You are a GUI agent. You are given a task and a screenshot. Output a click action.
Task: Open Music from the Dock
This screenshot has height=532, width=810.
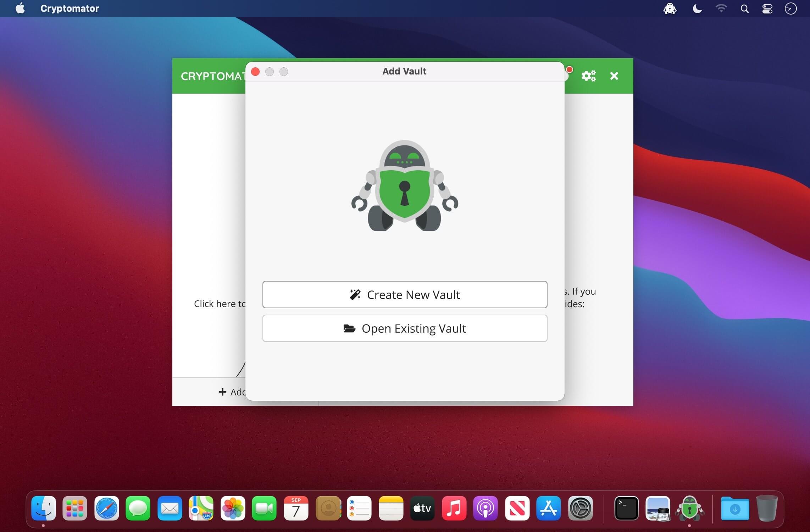pyautogui.click(x=454, y=508)
